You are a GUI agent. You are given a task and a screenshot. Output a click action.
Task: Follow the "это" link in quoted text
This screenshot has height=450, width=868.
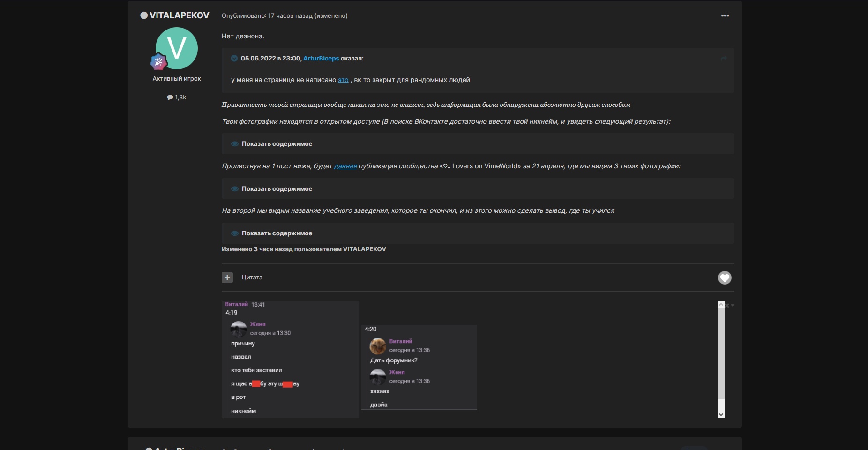343,80
